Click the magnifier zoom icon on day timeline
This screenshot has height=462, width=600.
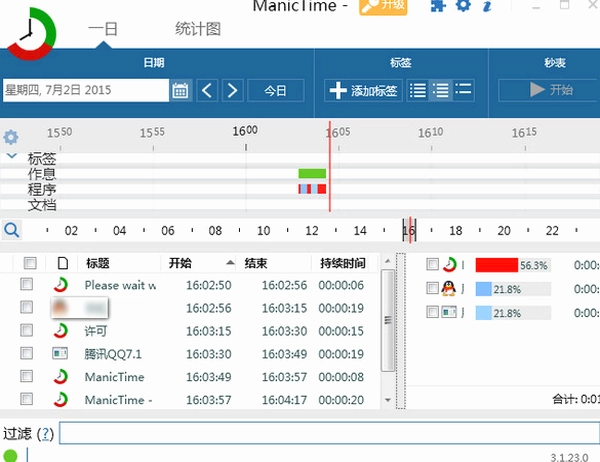pyautogui.click(x=11, y=230)
